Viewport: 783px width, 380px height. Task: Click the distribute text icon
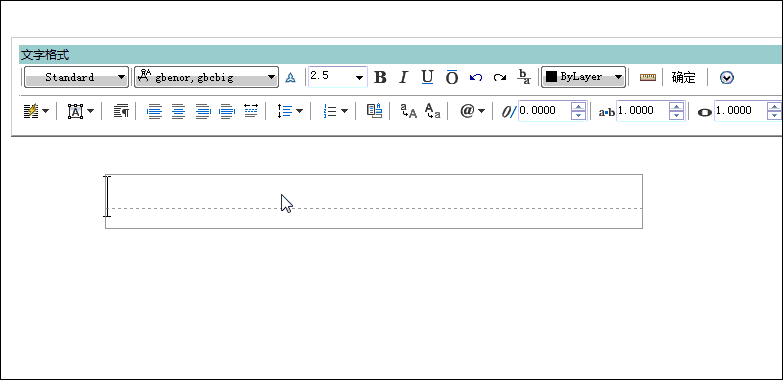(251, 111)
